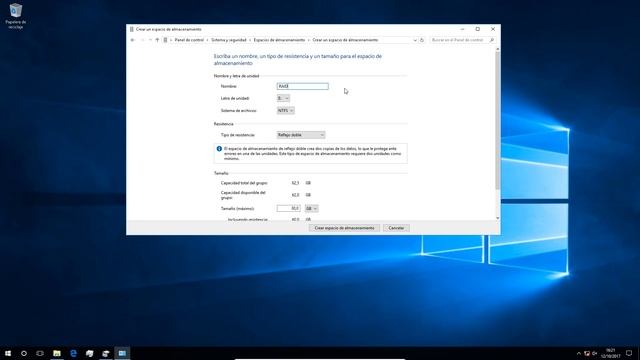Click the Tamaño (máximo) value field
Screen dimensions: 640x360
[x=289, y=208]
